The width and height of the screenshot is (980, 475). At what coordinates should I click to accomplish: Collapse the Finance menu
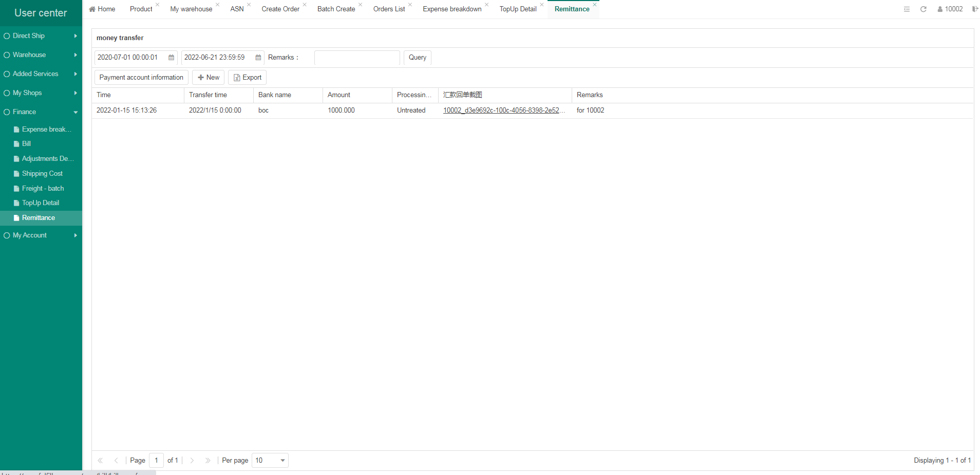pyautogui.click(x=41, y=112)
